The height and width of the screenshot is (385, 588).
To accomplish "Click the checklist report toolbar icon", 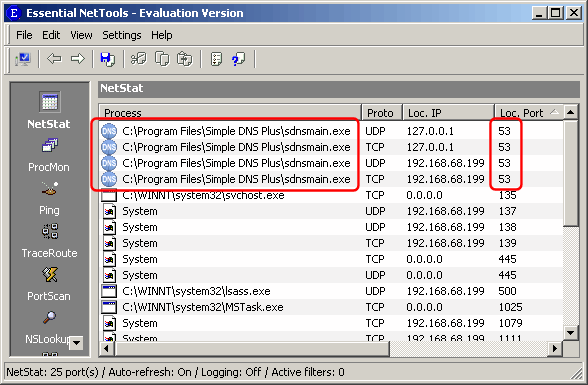I will point(216,59).
